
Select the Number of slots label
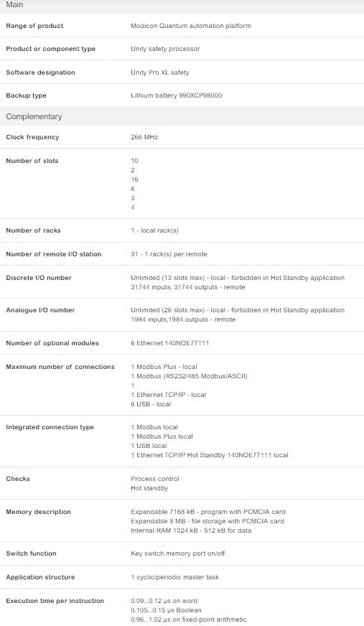(32, 161)
